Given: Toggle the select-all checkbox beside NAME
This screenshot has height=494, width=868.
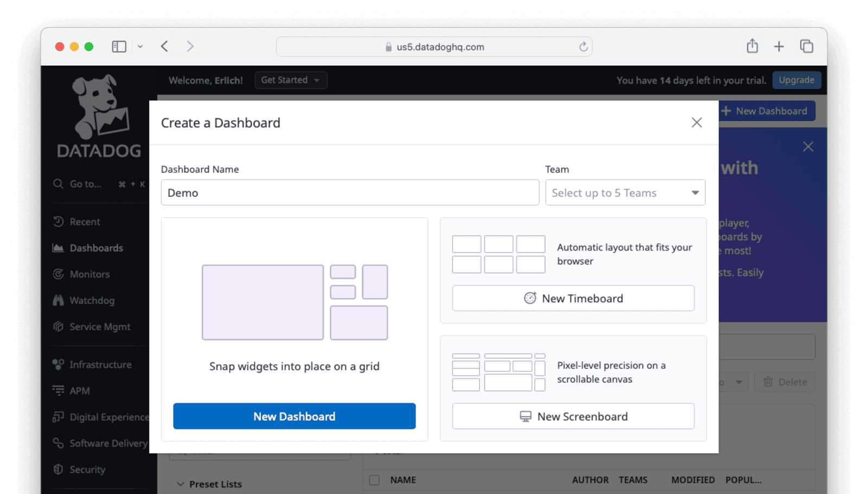Looking at the screenshot, I should click(x=374, y=480).
